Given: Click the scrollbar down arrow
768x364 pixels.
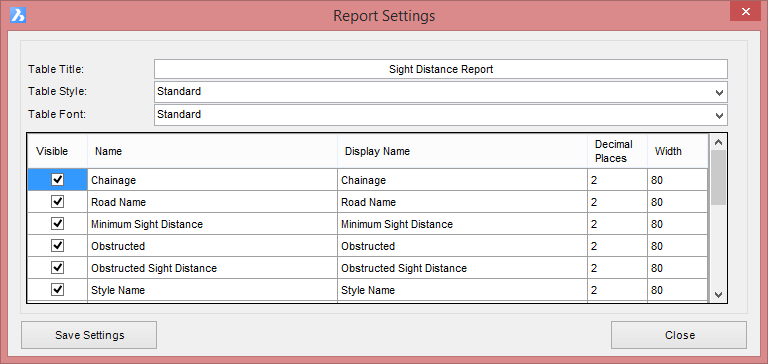Looking at the screenshot, I should pos(719,294).
